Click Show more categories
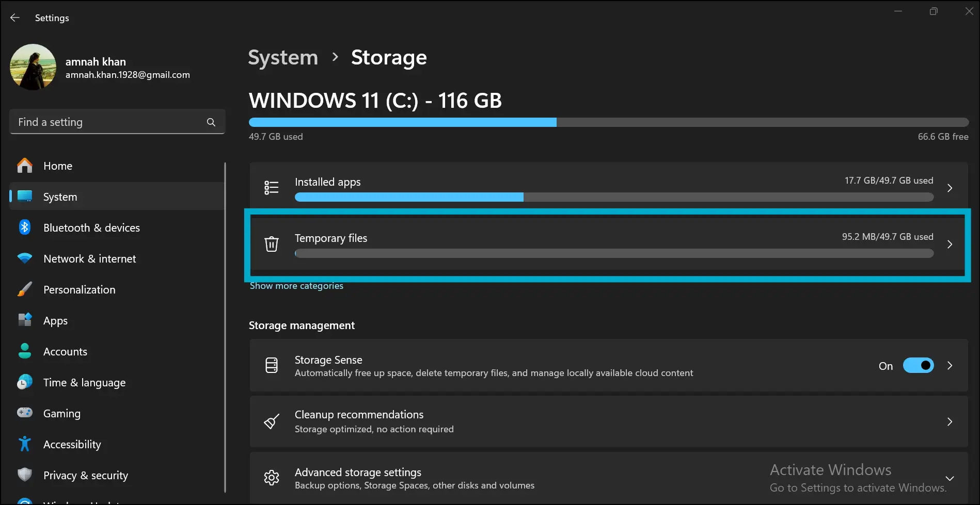This screenshot has width=980, height=505. point(296,285)
